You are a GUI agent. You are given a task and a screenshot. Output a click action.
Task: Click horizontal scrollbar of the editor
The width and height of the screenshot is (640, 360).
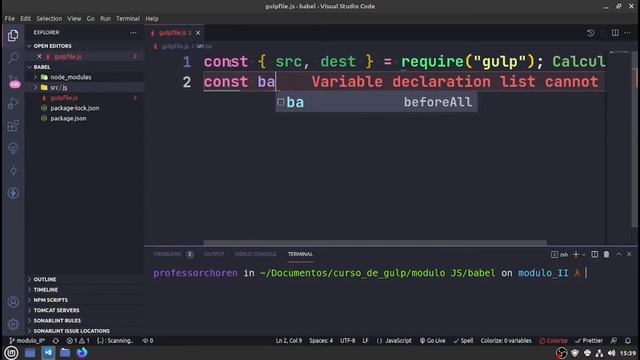tap(375, 242)
